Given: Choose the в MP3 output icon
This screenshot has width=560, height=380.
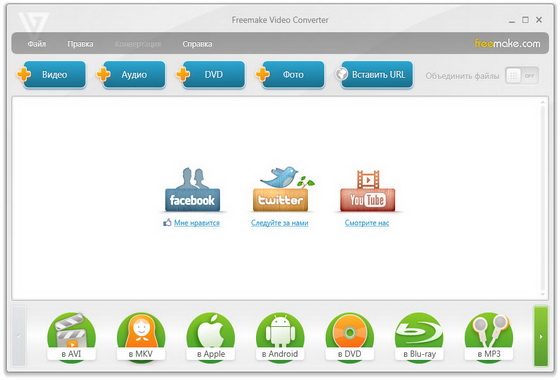Looking at the screenshot, I should (489, 338).
